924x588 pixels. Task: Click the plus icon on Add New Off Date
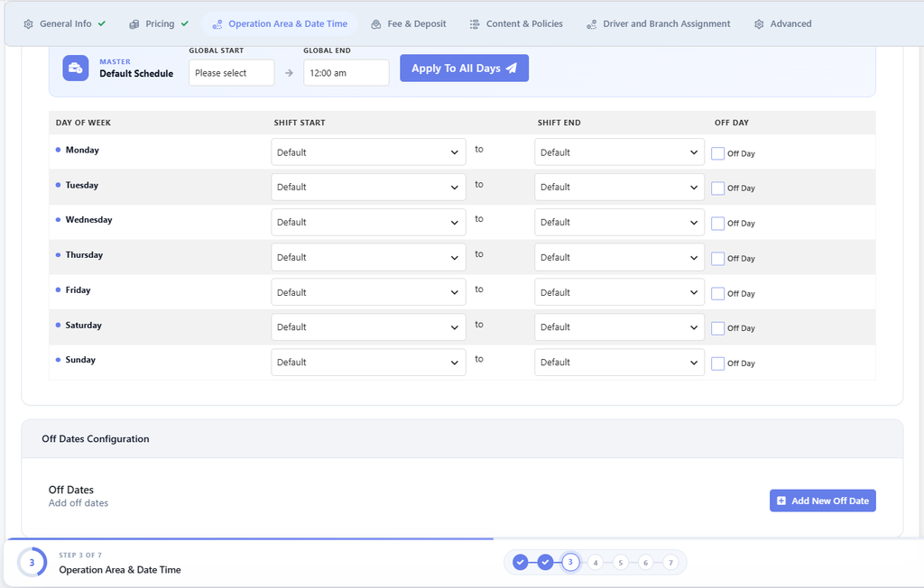tap(781, 501)
